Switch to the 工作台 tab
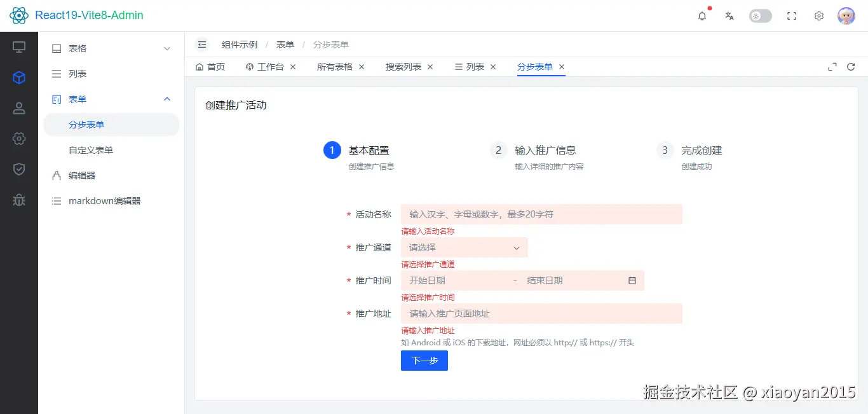 [266, 67]
